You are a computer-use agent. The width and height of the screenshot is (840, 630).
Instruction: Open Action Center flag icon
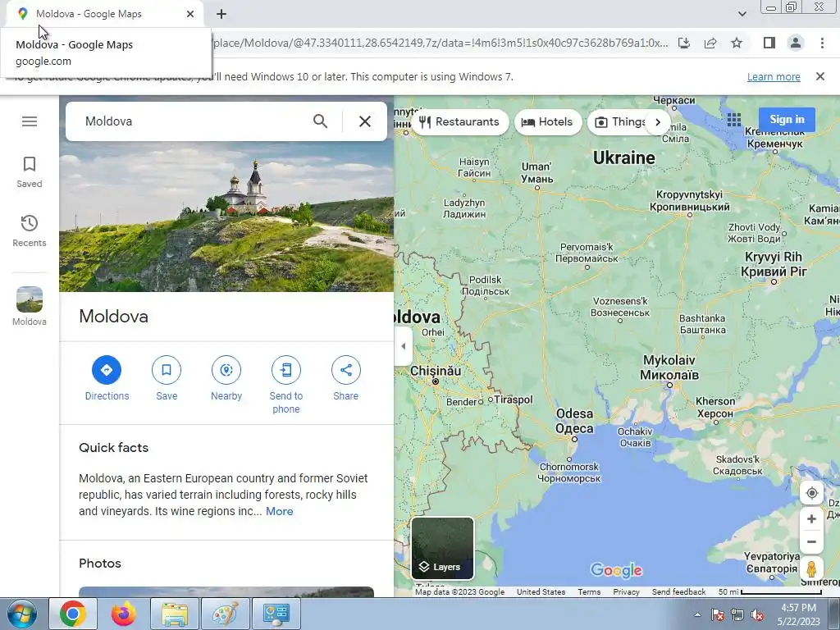(718, 615)
